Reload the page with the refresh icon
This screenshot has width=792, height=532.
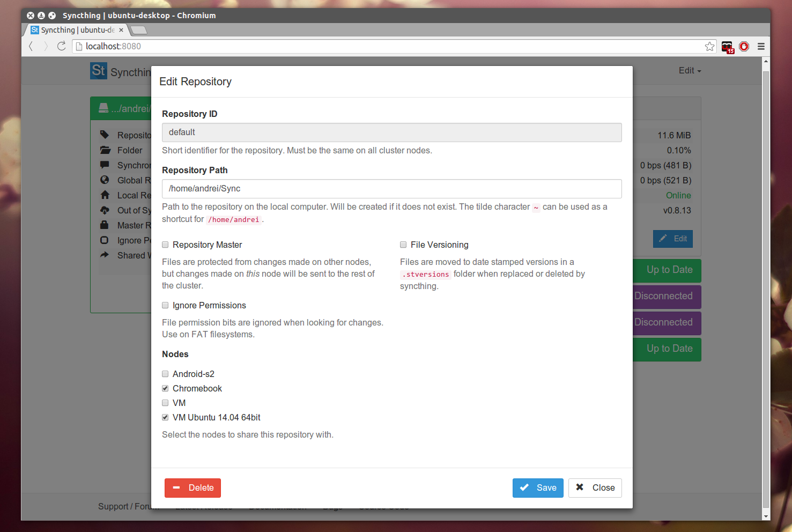pos(62,46)
